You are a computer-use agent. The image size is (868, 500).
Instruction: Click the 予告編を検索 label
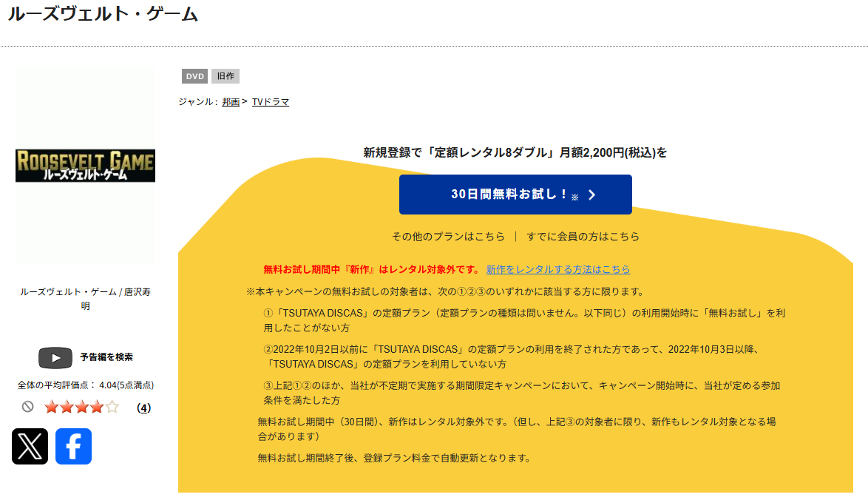(x=106, y=357)
